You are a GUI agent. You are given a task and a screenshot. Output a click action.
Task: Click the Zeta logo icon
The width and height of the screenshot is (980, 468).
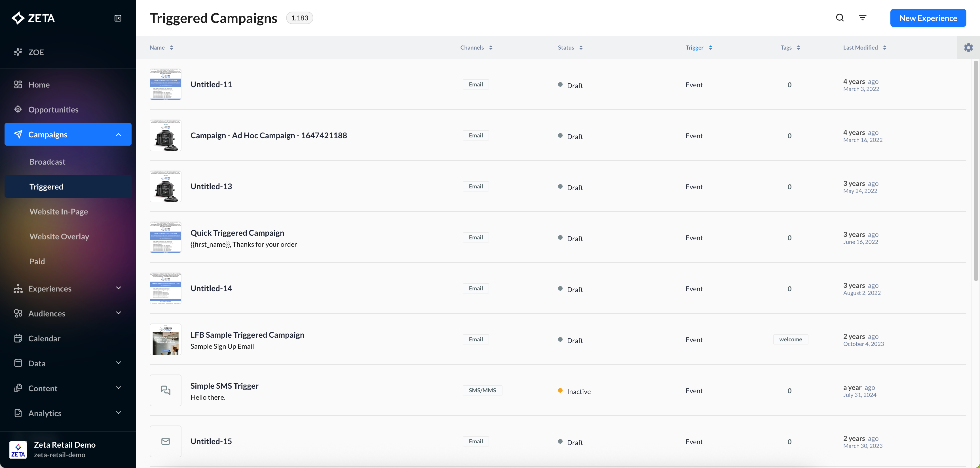pos(18,18)
